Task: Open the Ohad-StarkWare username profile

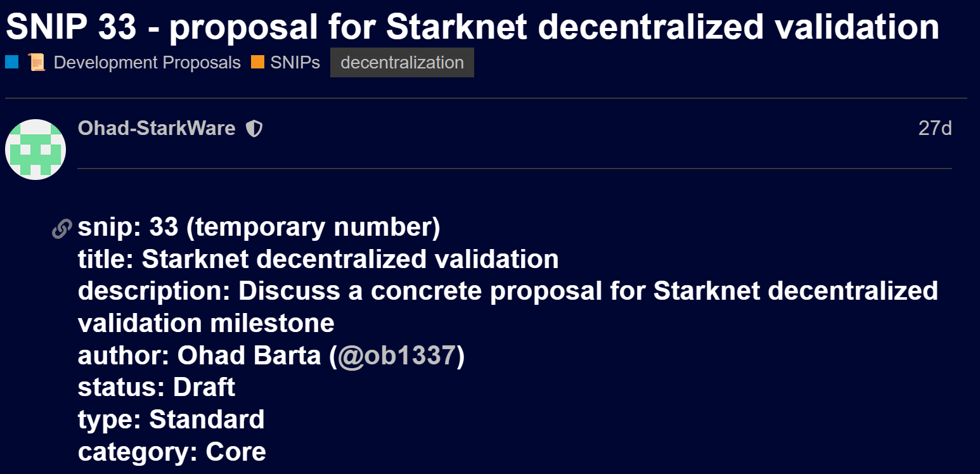Action: [157, 129]
